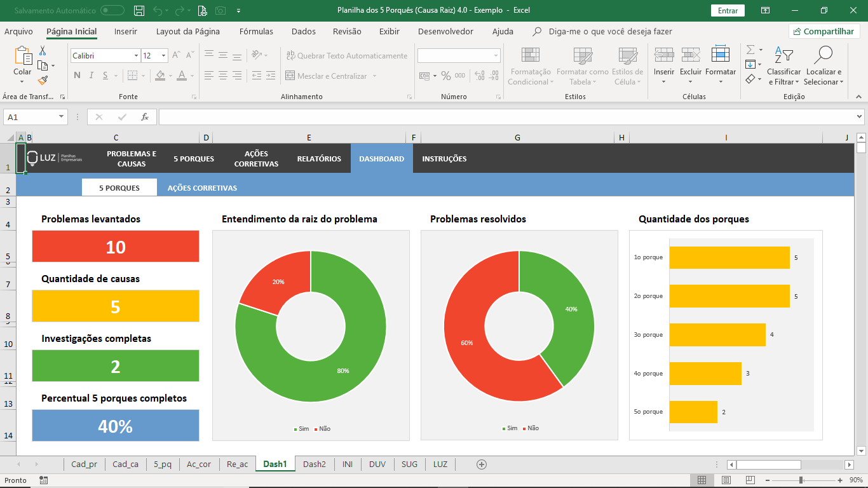Toggle Italic formatting I button
This screenshot has width=868, height=488.
92,76
